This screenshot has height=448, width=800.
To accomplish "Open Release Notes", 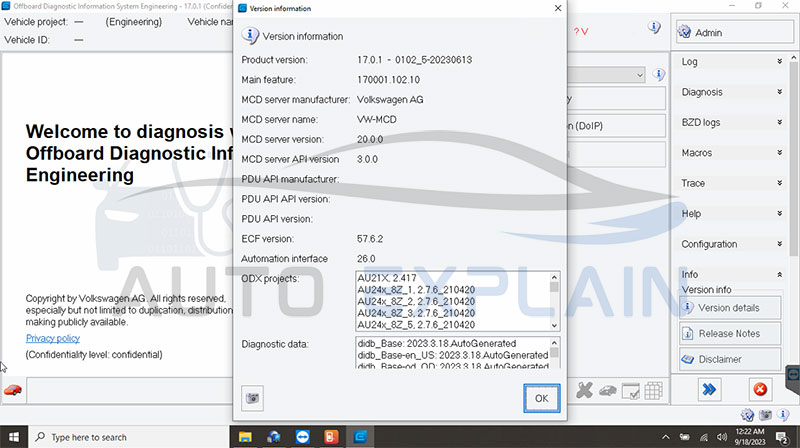I will point(730,333).
